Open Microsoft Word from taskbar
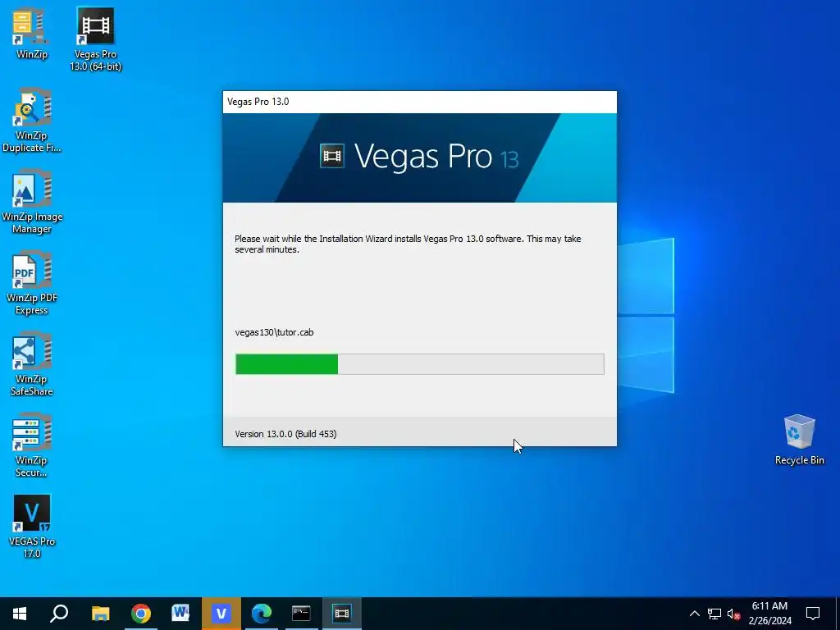This screenshot has height=630, width=840. [x=180, y=614]
